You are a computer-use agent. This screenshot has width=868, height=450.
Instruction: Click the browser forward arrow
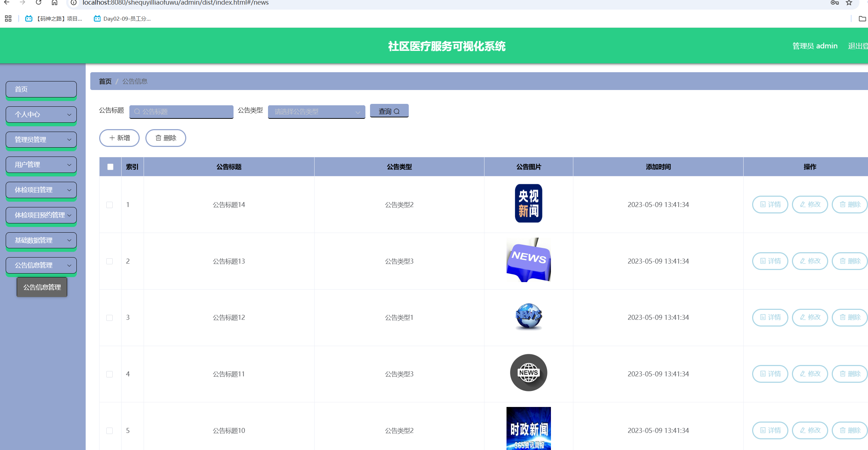click(22, 2)
